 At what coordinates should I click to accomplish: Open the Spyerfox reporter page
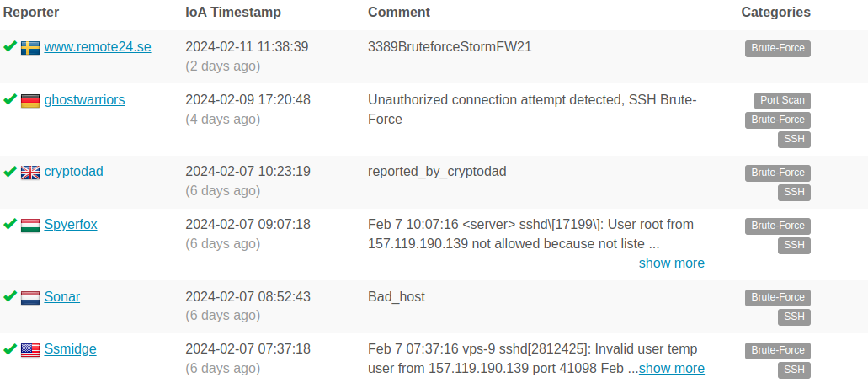point(72,225)
